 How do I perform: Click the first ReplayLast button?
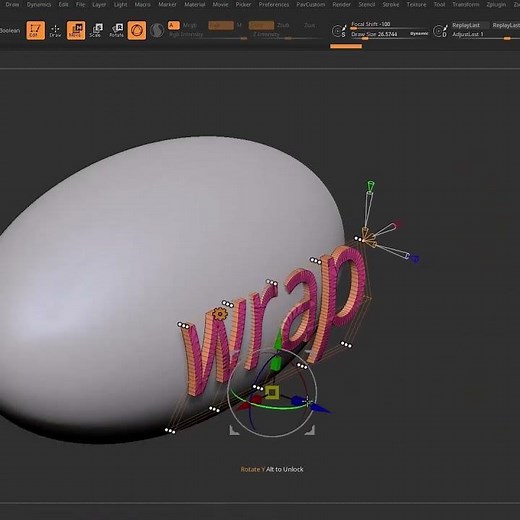click(x=470, y=25)
